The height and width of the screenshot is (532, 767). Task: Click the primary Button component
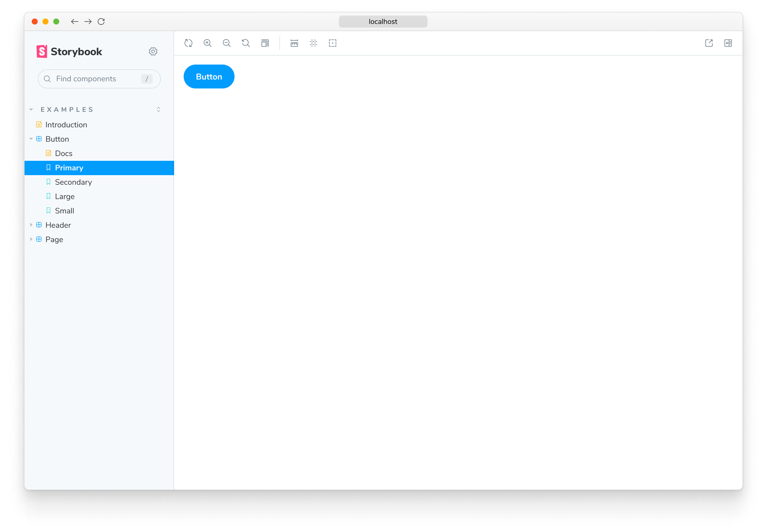point(209,76)
